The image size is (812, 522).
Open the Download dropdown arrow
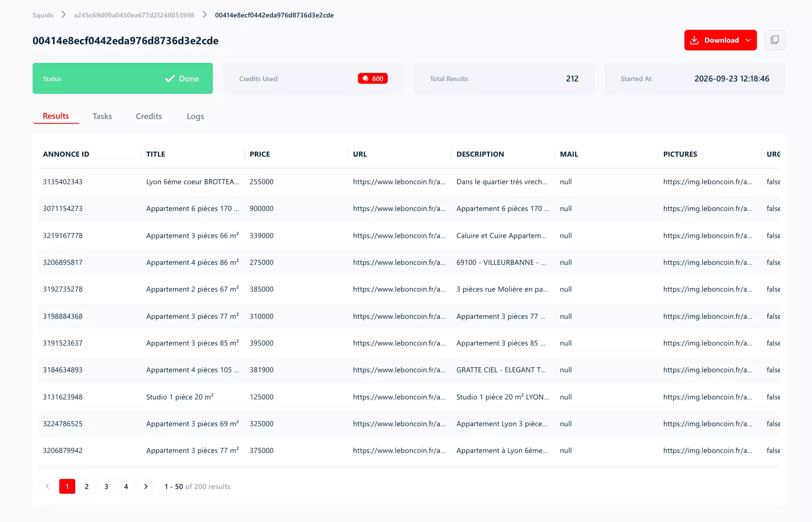(748, 40)
